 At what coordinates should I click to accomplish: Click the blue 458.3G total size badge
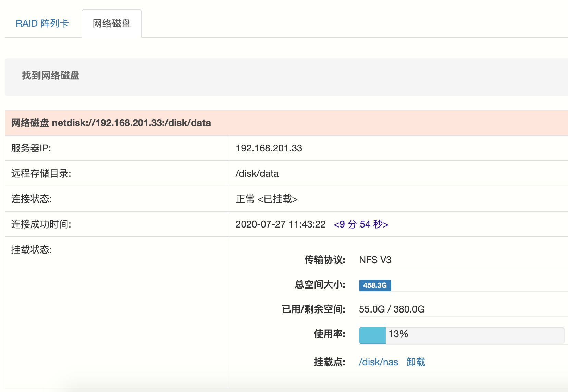[375, 285]
